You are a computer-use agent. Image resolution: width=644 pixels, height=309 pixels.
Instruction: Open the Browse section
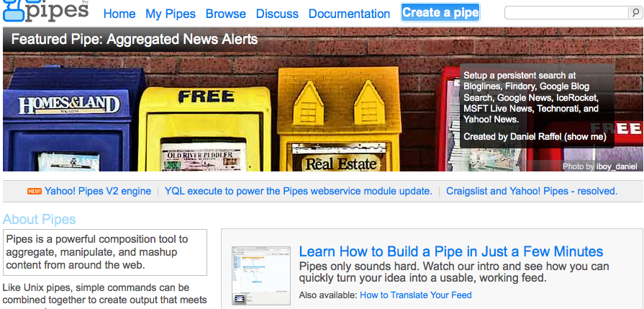(x=226, y=14)
